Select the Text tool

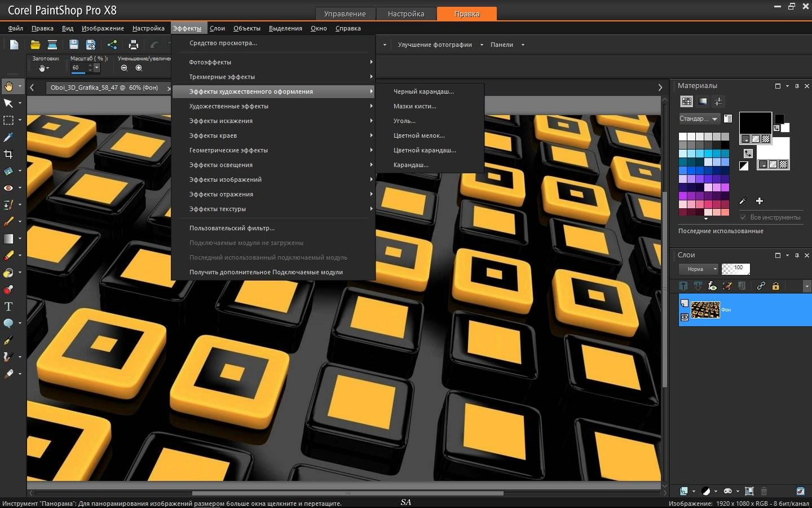8,306
